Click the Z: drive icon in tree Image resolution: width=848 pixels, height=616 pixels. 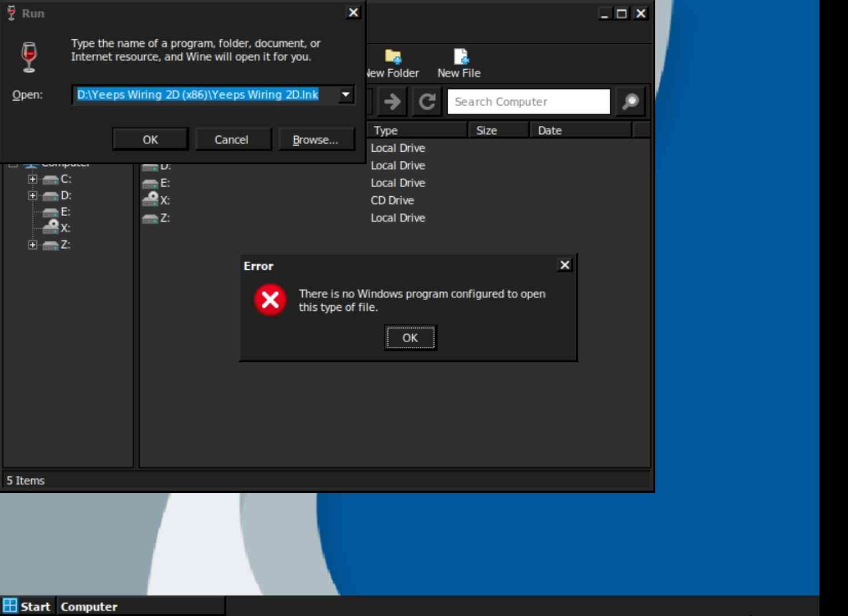point(51,246)
